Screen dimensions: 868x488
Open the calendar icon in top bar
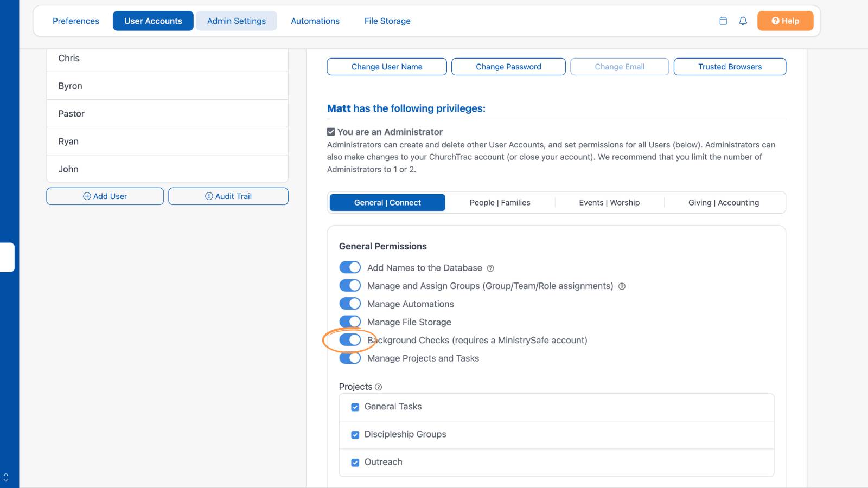pos(723,21)
